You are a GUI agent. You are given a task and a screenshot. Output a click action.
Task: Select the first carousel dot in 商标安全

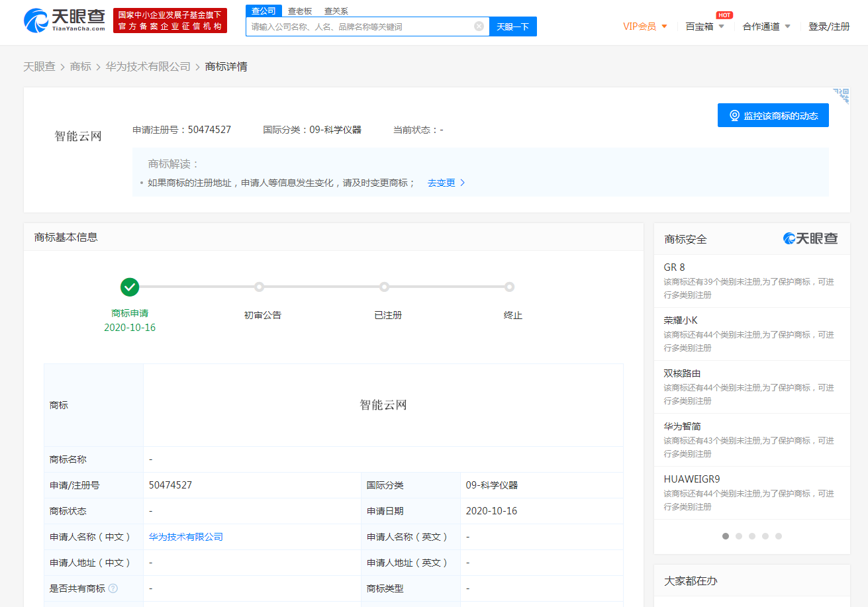(726, 536)
